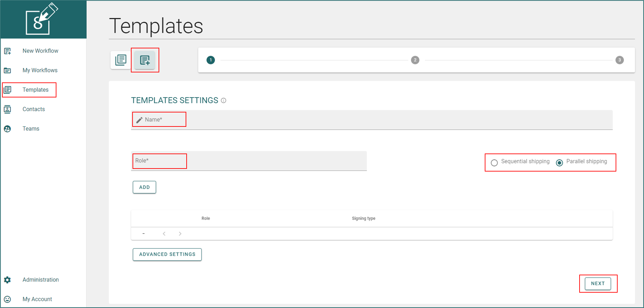Click step 3 in the progress stepper
The width and height of the screenshot is (644, 308).
(x=620, y=60)
